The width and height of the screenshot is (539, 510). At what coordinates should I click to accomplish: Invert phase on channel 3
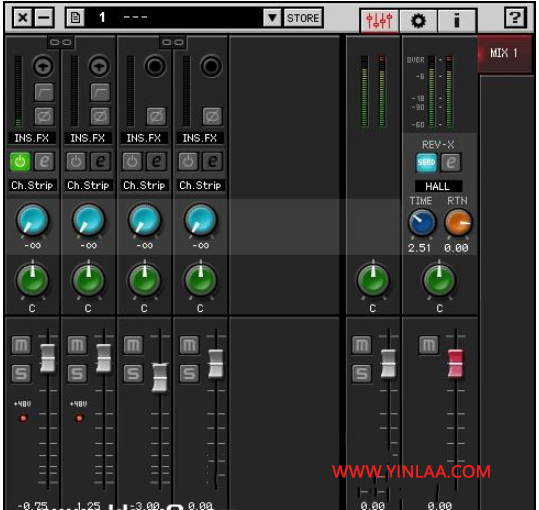156,117
